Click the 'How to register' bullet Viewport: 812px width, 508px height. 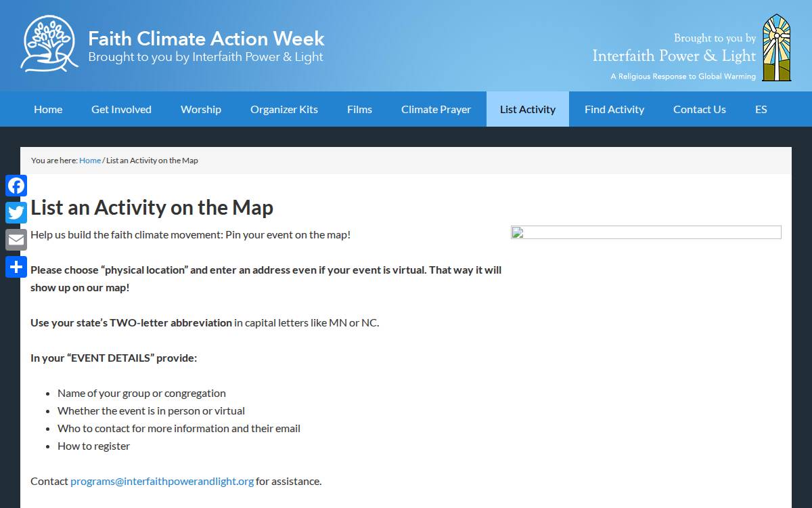coord(93,446)
